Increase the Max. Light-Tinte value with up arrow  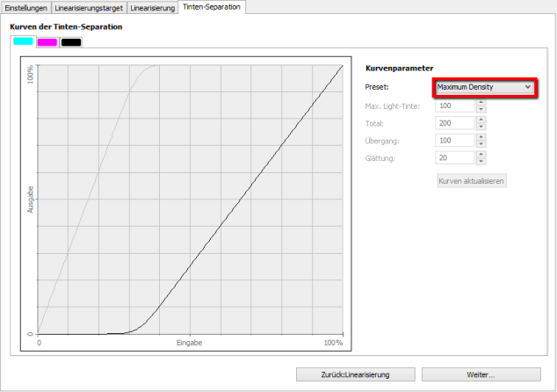[x=481, y=102]
